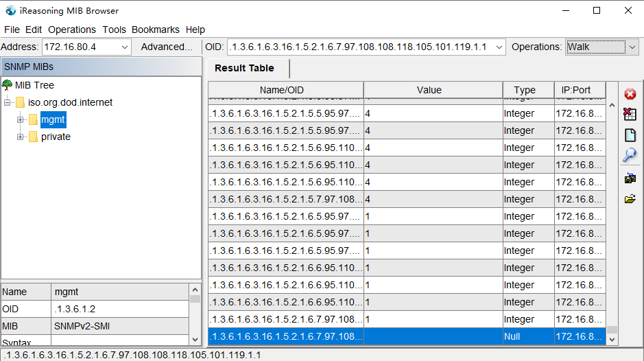644x361 pixels.
Task: Expand the private tree node
Action: (x=20, y=137)
